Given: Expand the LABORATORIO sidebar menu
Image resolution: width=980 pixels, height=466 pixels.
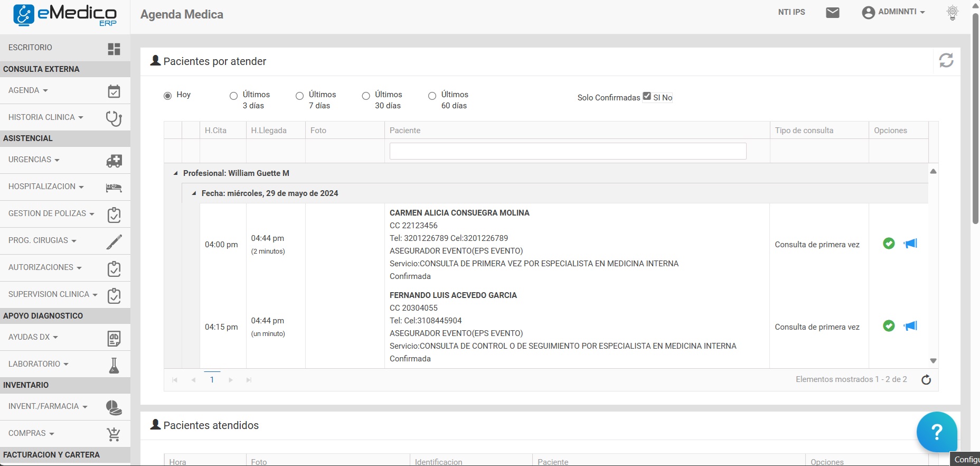Looking at the screenshot, I should tap(39, 364).
